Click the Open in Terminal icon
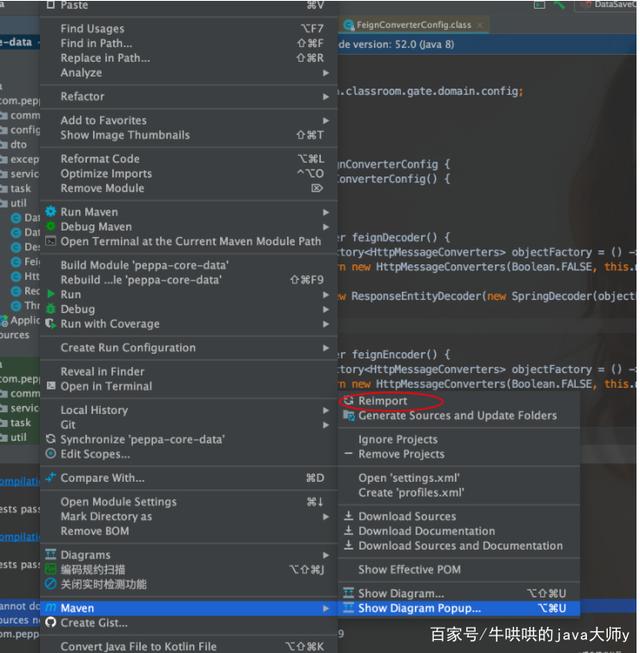 coord(50,386)
